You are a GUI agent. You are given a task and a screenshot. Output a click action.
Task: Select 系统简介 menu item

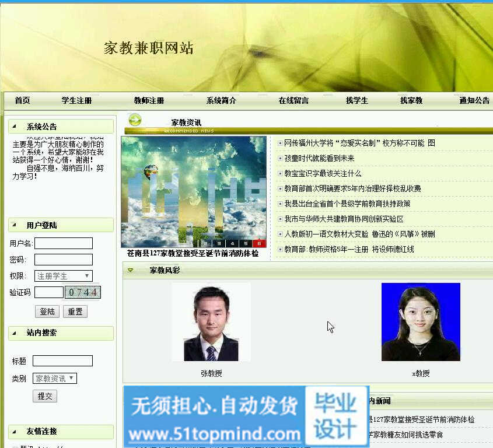pyautogui.click(x=221, y=100)
